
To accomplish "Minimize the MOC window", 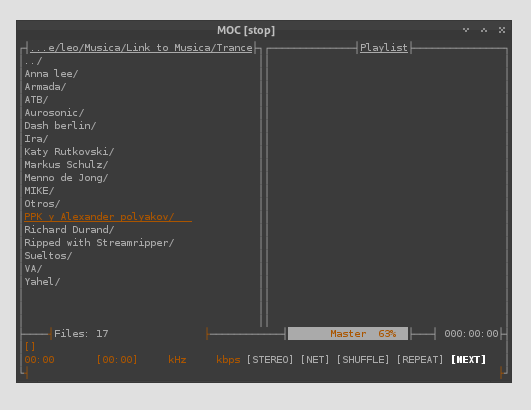I will [466, 30].
